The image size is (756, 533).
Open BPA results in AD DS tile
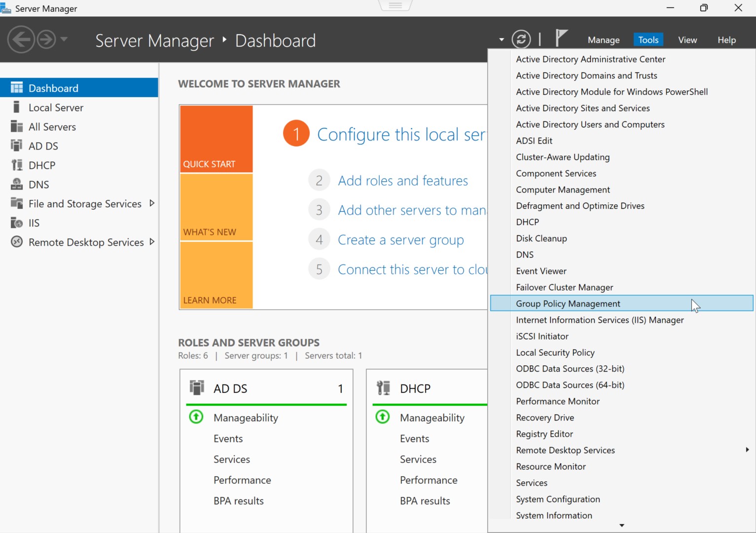click(x=239, y=501)
